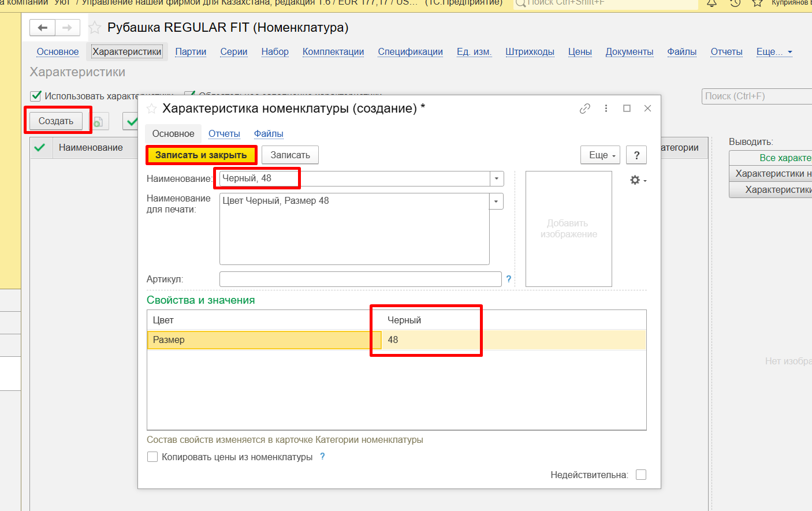Click the back navigation arrow
812x511 pixels.
pyautogui.click(x=42, y=28)
